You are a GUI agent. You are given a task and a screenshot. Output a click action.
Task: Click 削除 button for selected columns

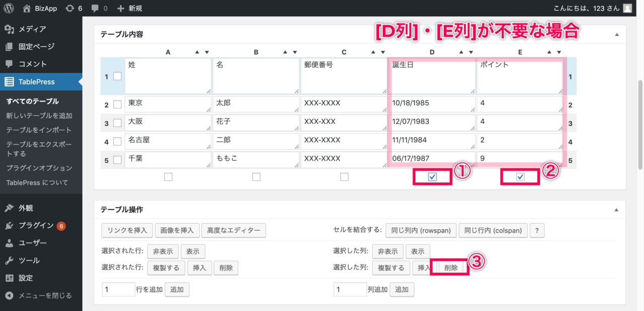pos(451,268)
